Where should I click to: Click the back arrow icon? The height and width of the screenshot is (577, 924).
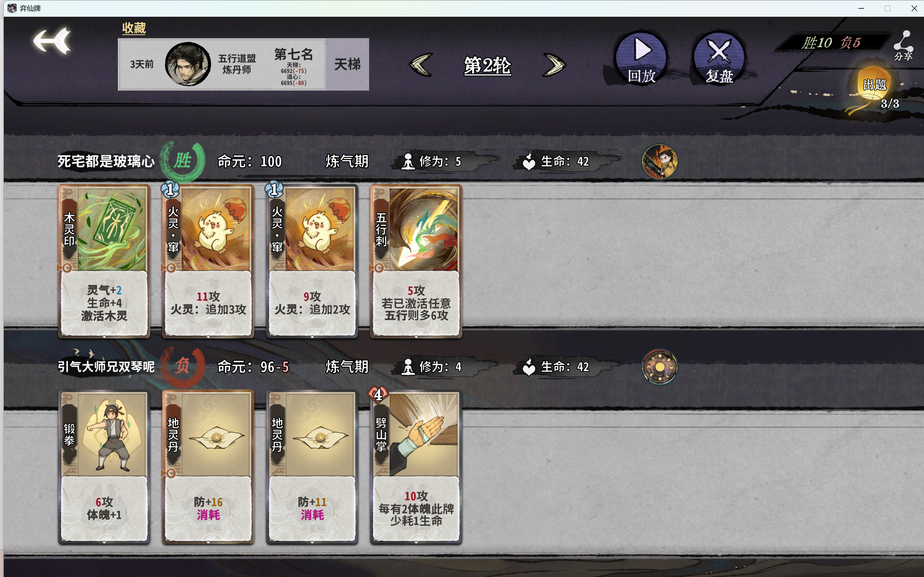52,40
